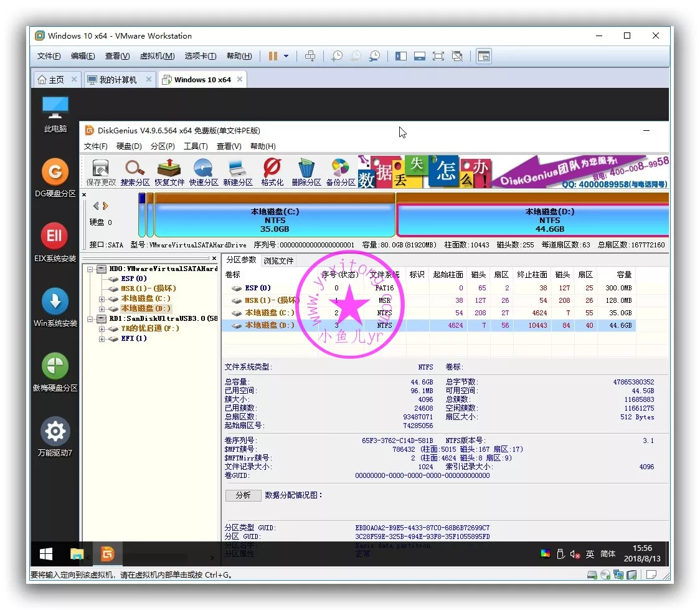Select MSR(1)-(损坏) in the tree

[148, 288]
